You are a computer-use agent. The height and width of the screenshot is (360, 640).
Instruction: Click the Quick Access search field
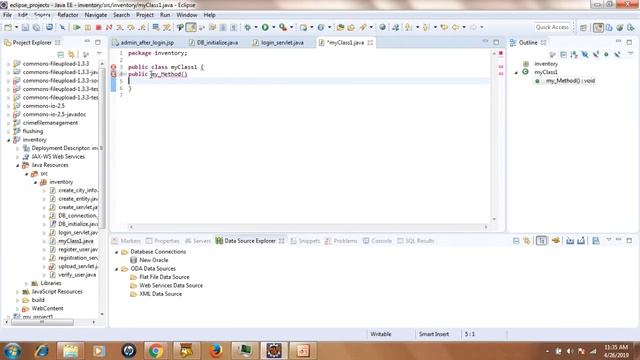tap(552, 27)
